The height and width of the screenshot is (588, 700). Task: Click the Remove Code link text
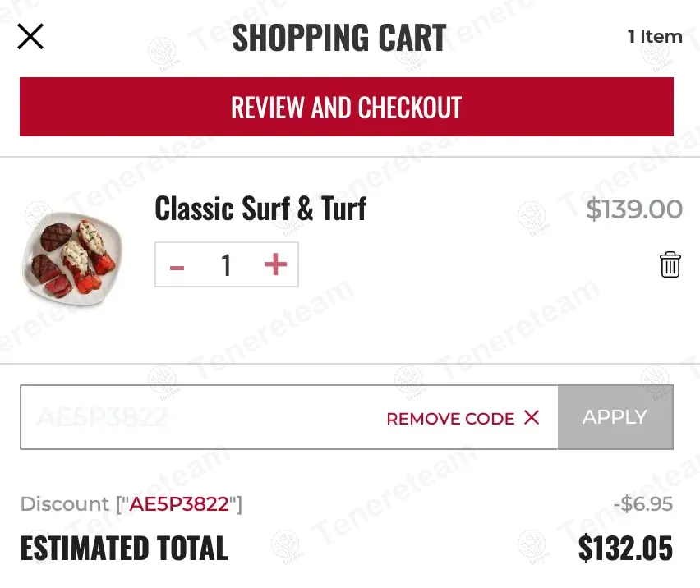[x=450, y=419]
